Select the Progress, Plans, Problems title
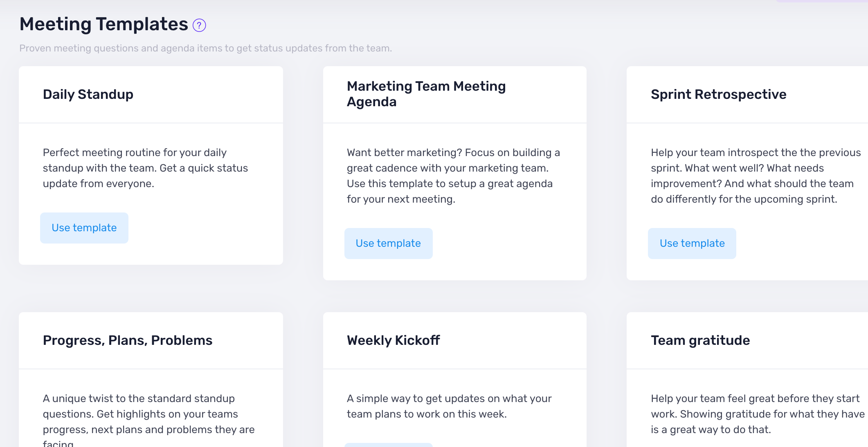This screenshot has width=868, height=447. click(128, 340)
